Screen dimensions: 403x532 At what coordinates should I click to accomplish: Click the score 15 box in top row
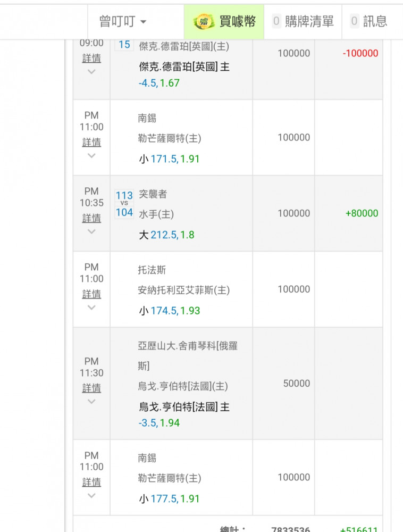124,45
